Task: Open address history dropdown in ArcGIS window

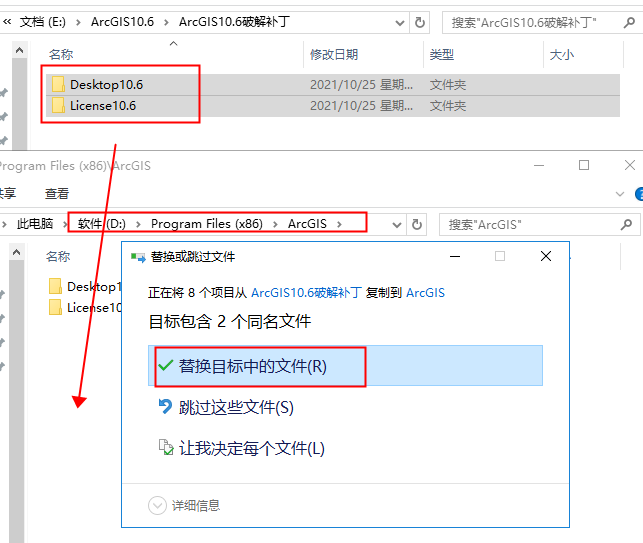Action: (x=397, y=225)
